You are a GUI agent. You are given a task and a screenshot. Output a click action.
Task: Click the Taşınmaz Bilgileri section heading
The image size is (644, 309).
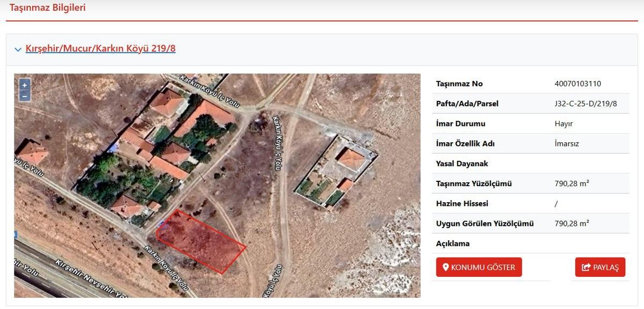point(47,8)
